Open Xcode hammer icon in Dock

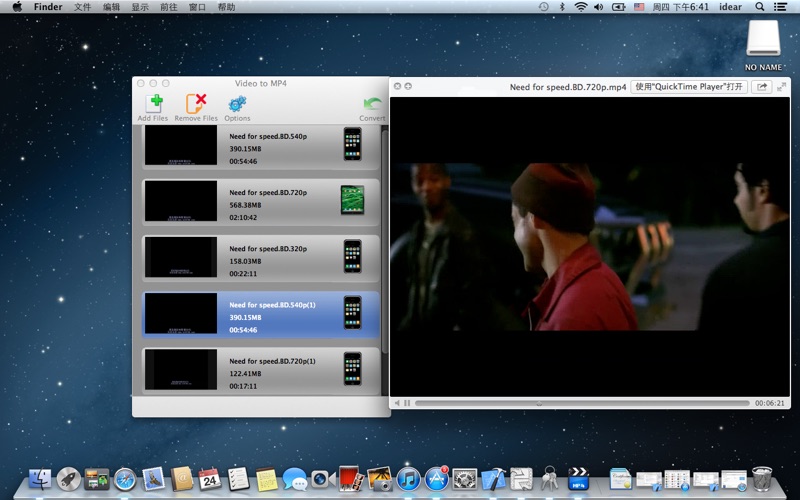493,480
